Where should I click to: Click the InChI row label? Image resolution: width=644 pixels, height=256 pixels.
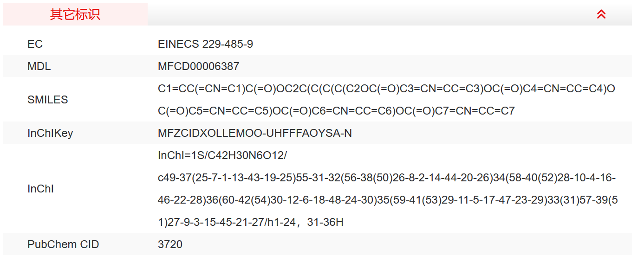(40, 189)
